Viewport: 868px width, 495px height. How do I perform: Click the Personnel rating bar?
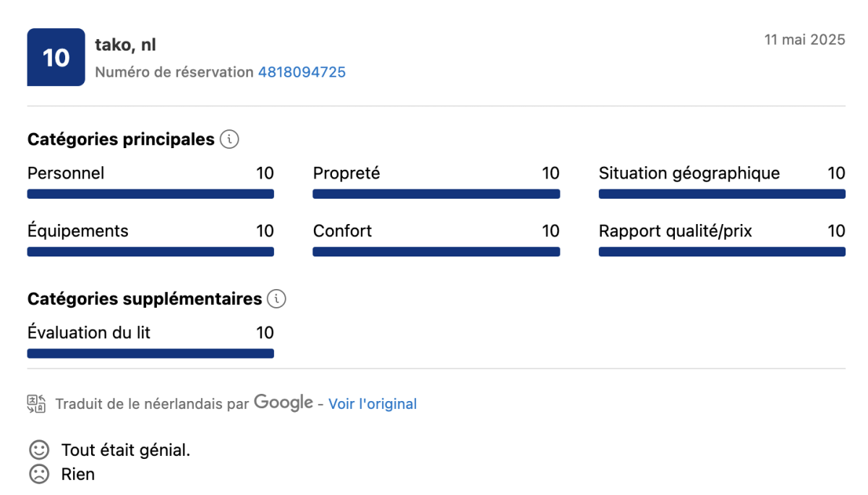[x=150, y=194]
